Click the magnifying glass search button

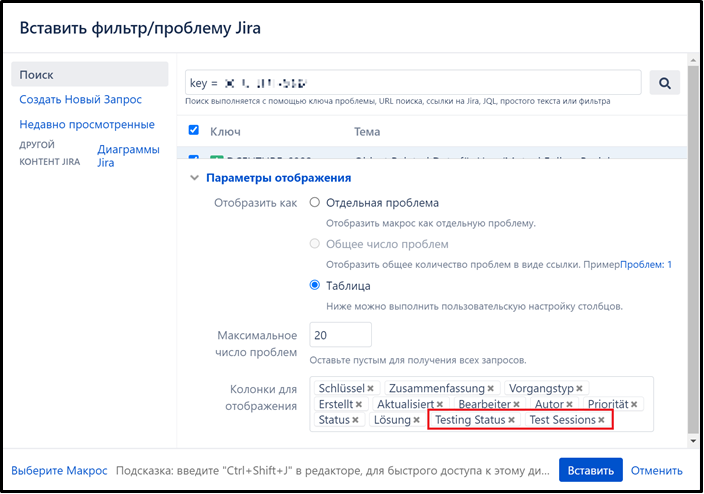(x=664, y=83)
